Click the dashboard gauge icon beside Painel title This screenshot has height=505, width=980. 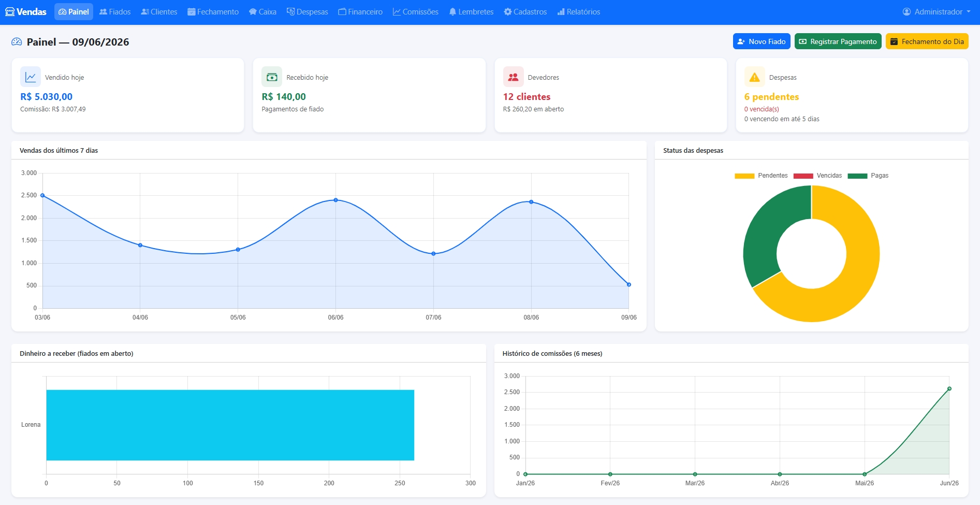(x=17, y=42)
